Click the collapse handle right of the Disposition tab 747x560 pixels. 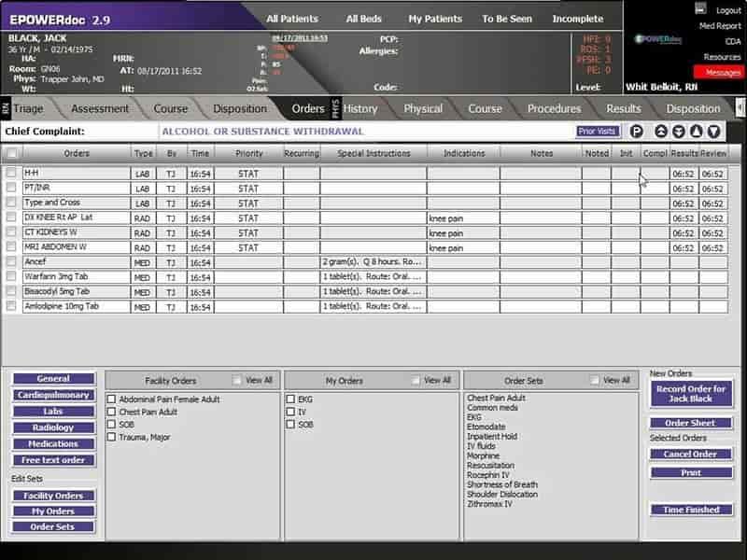[x=740, y=108]
